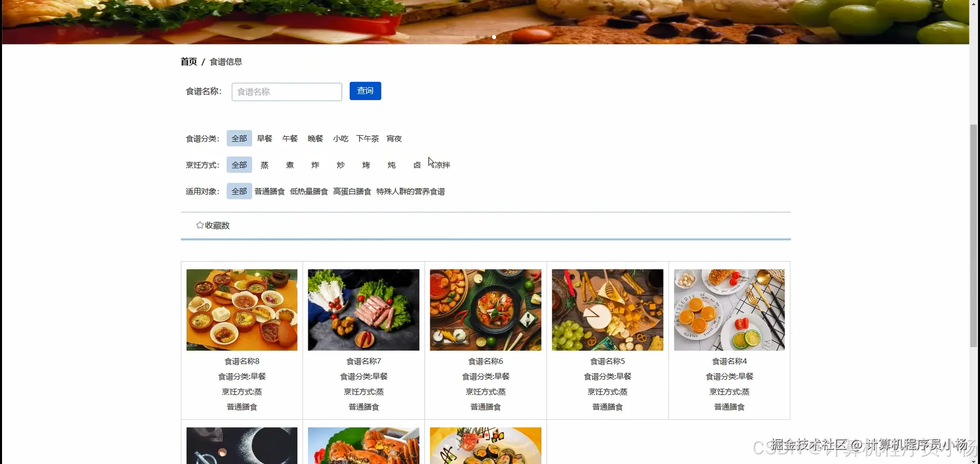
Task: Click the 查询 search button
Action: 365,91
